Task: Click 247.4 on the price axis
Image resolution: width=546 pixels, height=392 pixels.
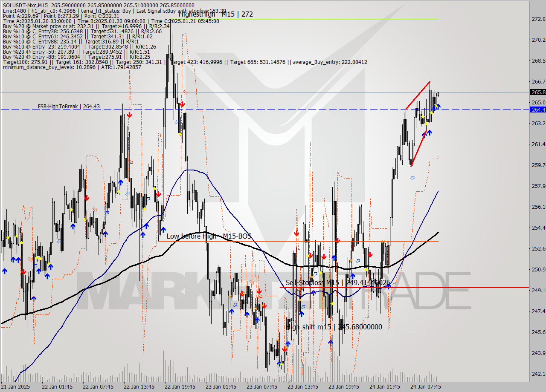Action: (538, 311)
